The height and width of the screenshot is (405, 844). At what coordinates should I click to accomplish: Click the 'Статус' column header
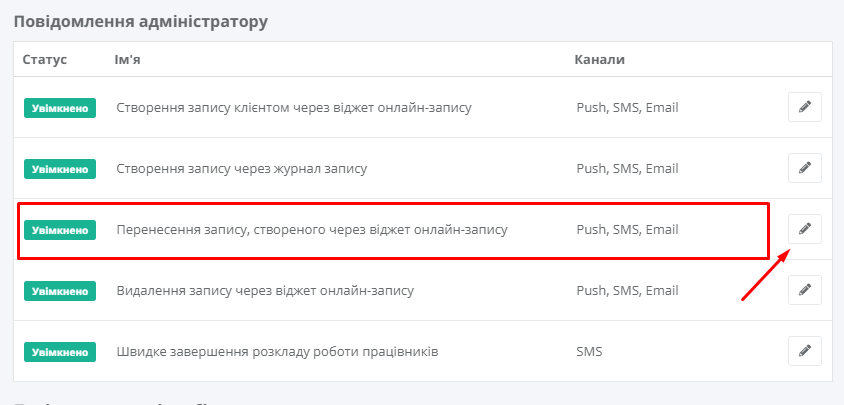(x=45, y=59)
